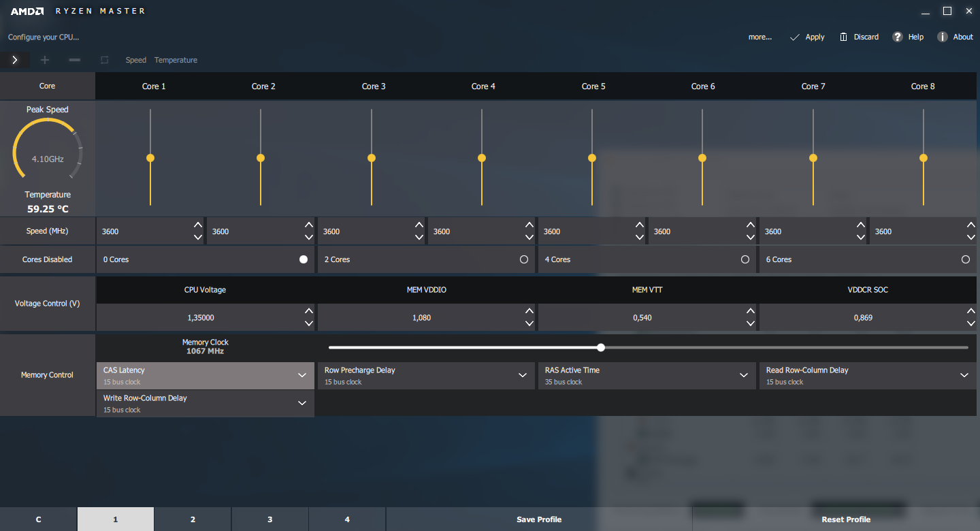Click Save Profile

pyautogui.click(x=539, y=519)
